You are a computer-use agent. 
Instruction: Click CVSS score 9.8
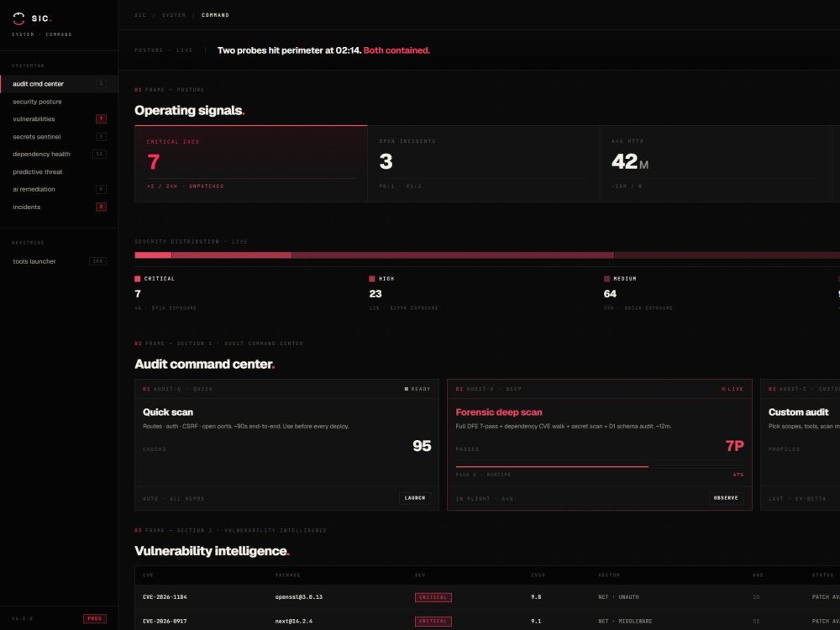tap(536, 596)
